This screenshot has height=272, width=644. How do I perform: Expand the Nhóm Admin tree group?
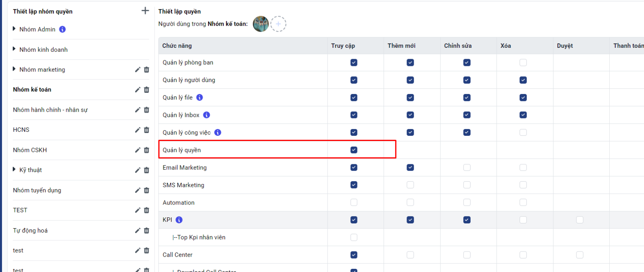14,29
